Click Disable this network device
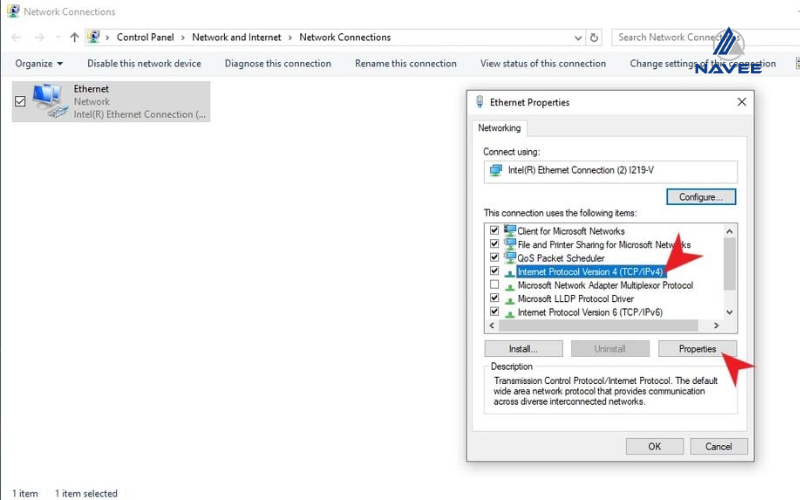800x500 pixels. click(144, 63)
